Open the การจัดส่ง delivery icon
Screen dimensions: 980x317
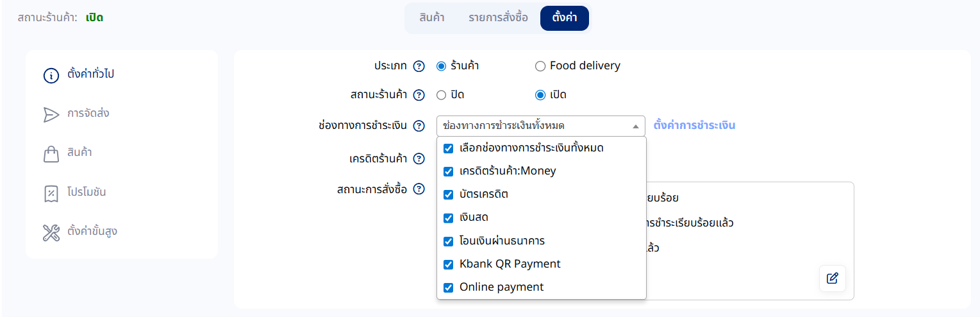point(51,114)
